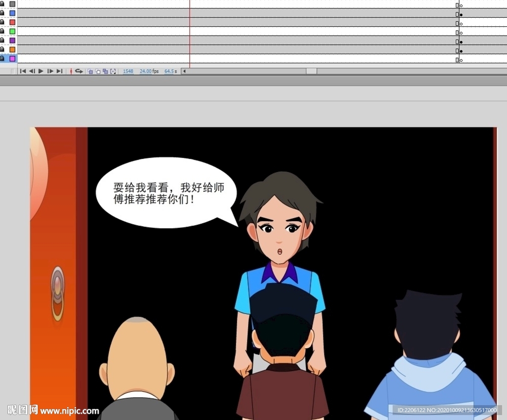507x420 pixels.
Task: Toggle outline color of purple layer
Action: pyautogui.click(x=12, y=41)
